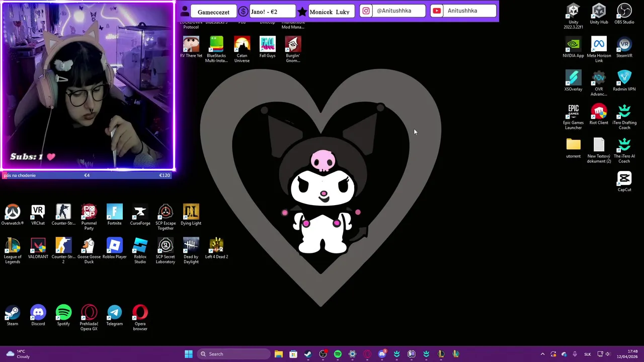Screen dimensions: 644x362
Task: Open SteamVR desktop shortcut
Action: (624, 47)
